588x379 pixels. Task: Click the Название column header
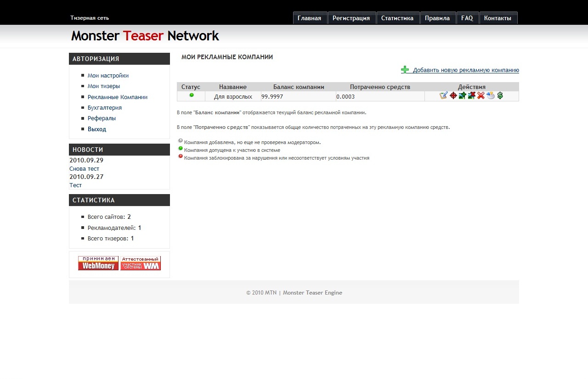pyautogui.click(x=233, y=87)
